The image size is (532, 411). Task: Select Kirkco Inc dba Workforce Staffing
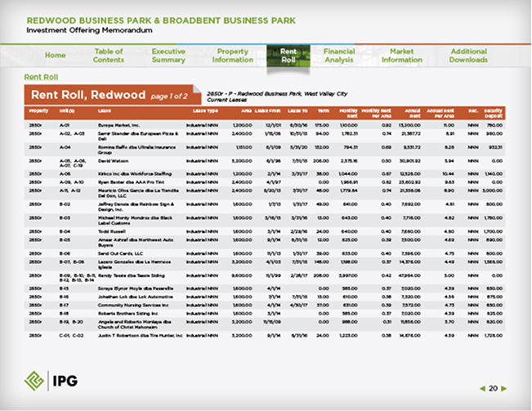click(135, 173)
